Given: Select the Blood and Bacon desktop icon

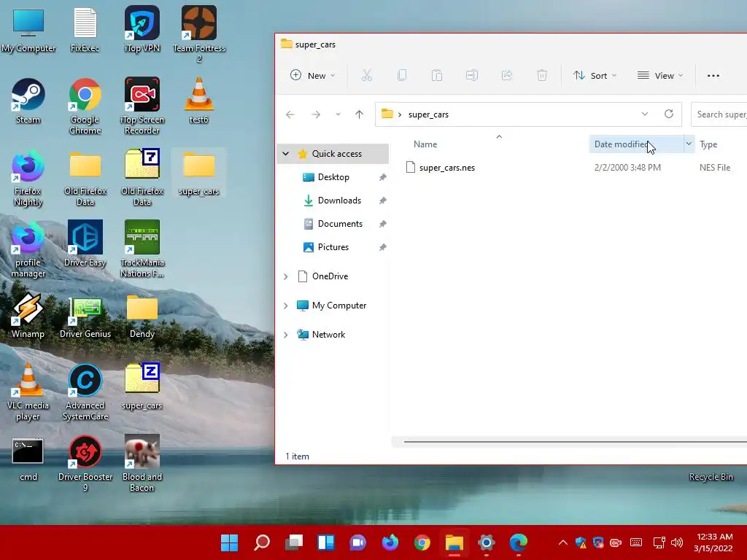Looking at the screenshot, I should coord(142,463).
